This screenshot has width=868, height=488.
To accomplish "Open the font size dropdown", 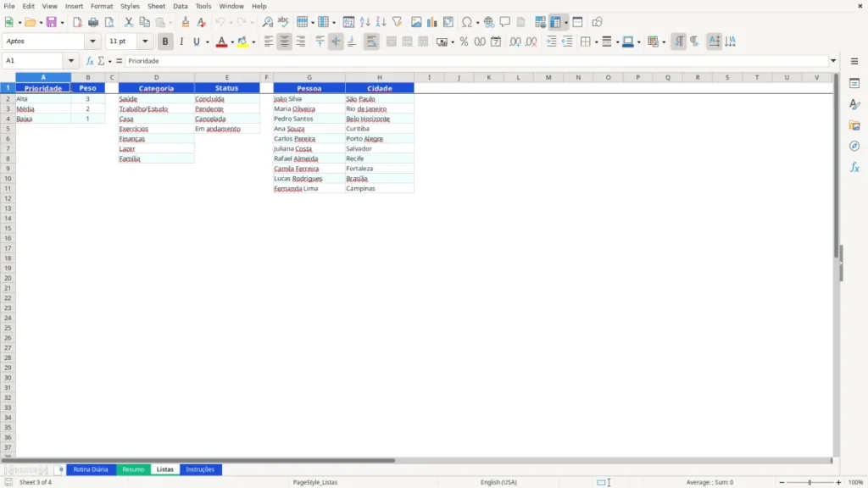I will (145, 42).
